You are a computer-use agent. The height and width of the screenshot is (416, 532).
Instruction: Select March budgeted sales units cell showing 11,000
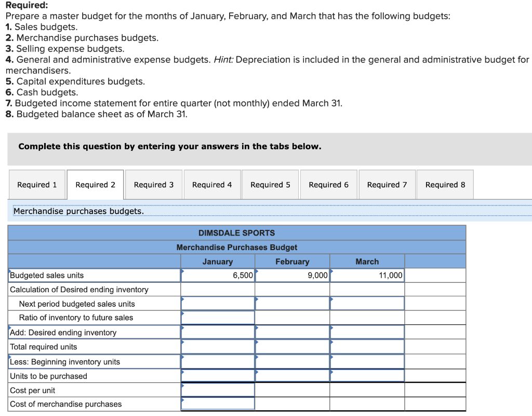point(367,274)
